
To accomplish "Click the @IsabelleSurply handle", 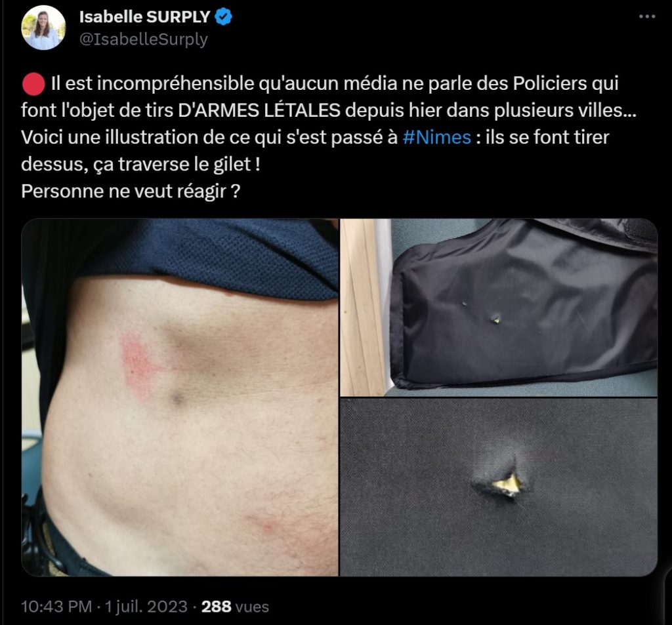I will point(144,39).
